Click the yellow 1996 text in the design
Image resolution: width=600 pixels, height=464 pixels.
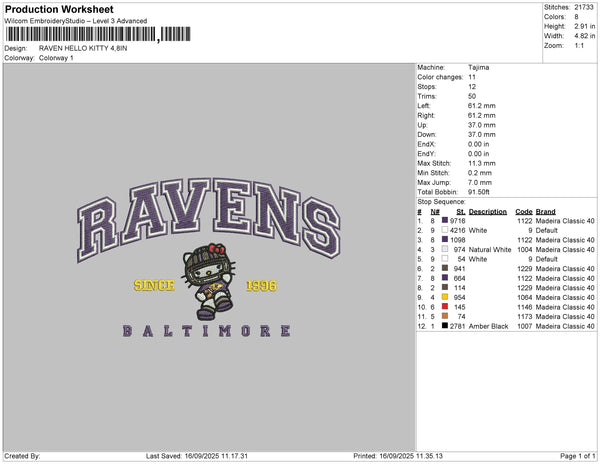pyautogui.click(x=261, y=286)
